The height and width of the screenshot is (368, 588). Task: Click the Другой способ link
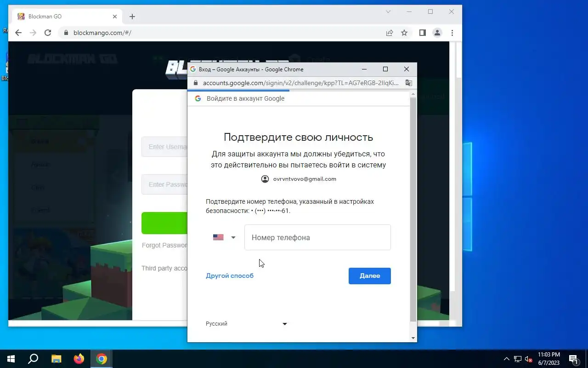click(230, 276)
